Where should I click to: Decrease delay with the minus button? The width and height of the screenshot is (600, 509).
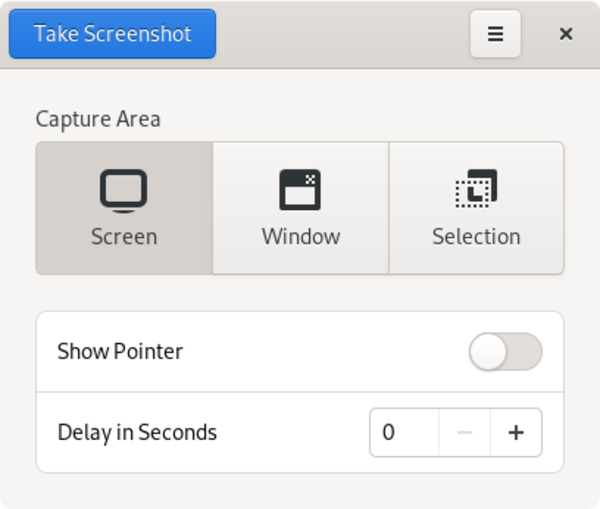point(464,432)
